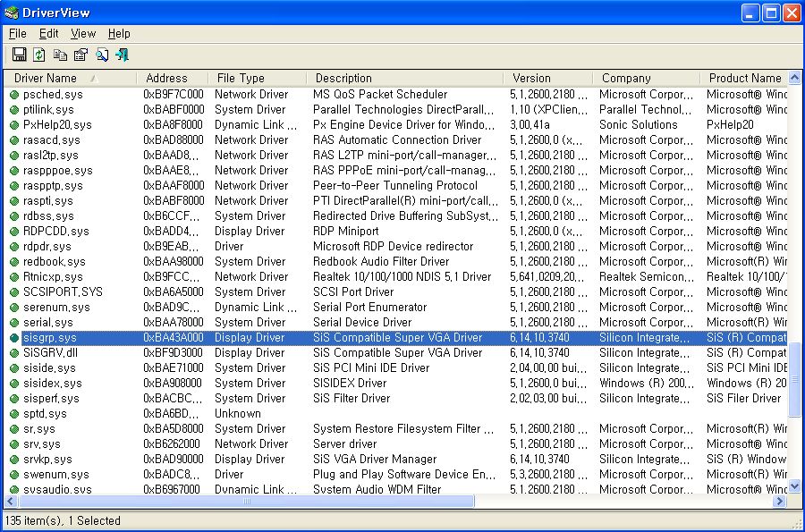This screenshot has width=805, height=532.
Task: Click '135 item(s), 1 Selected' in status bar
Action: [63, 520]
